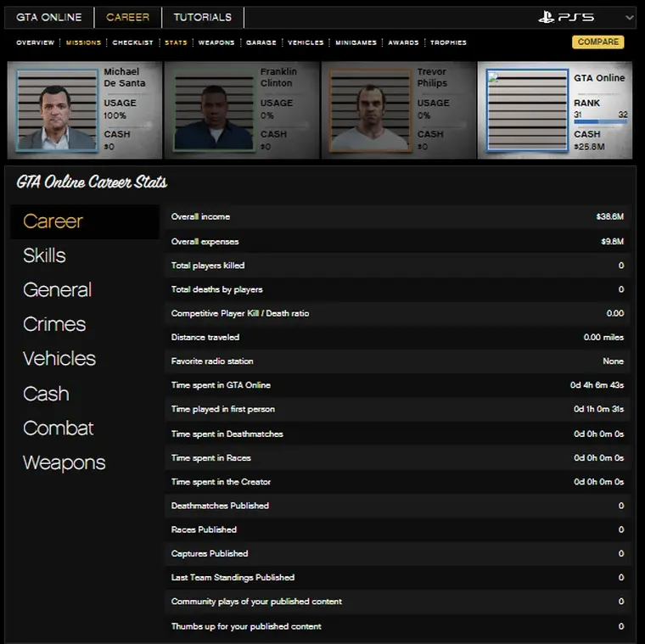
Task: Click the GTA Online Career Stats heading
Action: (x=92, y=182)
